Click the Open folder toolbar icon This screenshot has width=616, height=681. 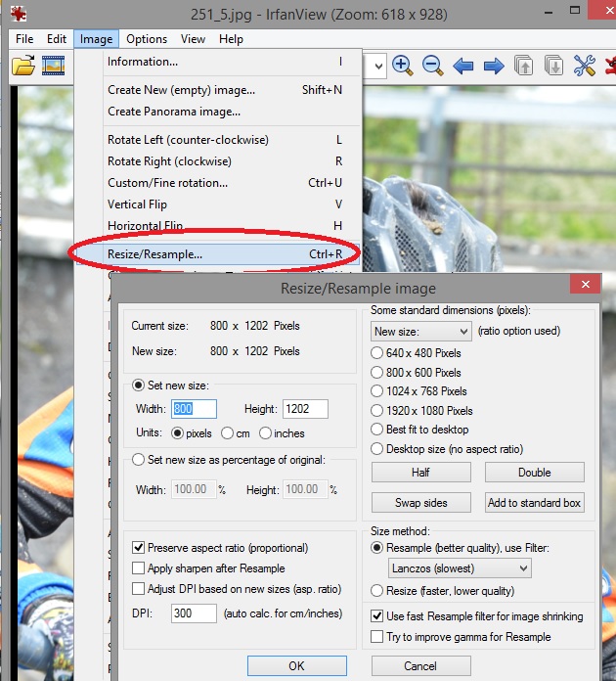(x=23, y=66)
